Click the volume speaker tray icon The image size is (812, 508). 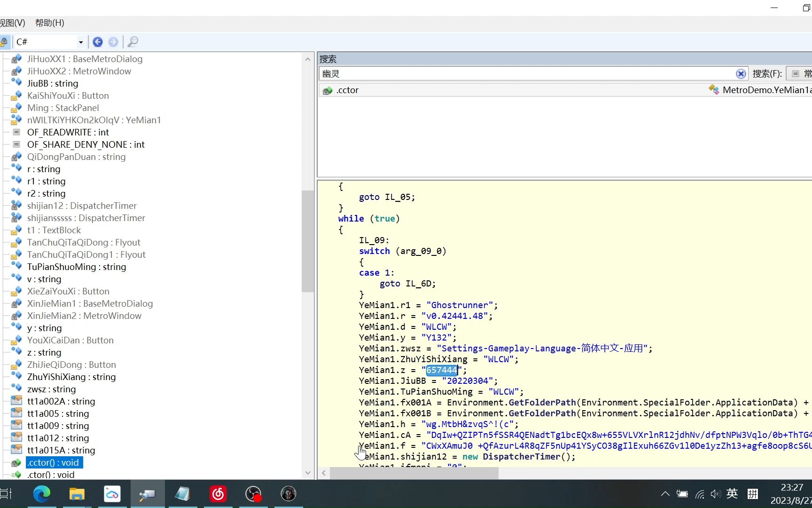click(x=715, y=494)
